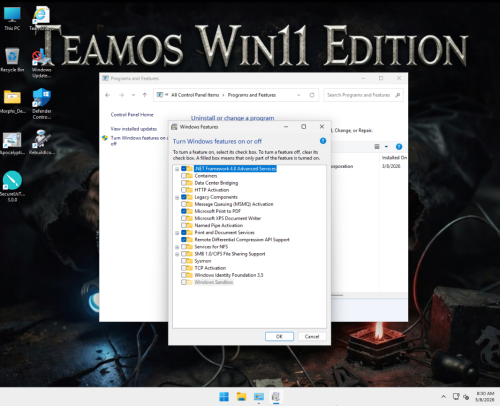Click the OK button
Image resolution: width=500 pixels, height=406 pixels.
click(x=279, y=336)
